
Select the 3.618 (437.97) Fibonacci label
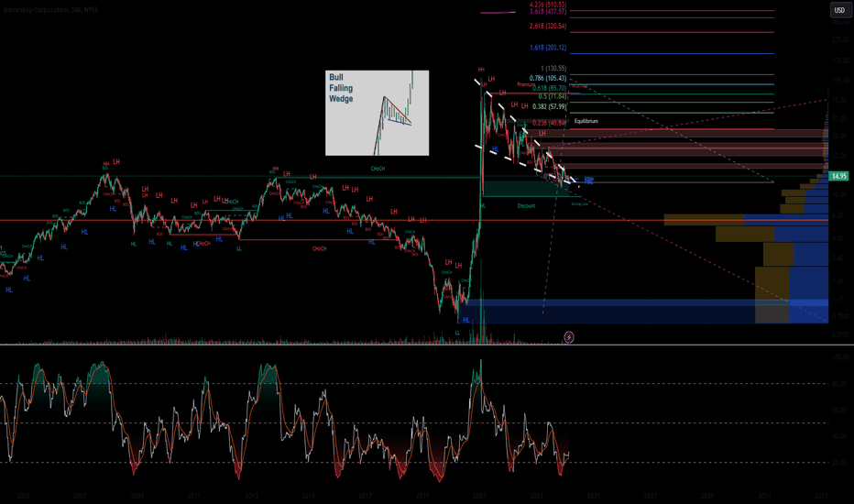pos(548,11)
